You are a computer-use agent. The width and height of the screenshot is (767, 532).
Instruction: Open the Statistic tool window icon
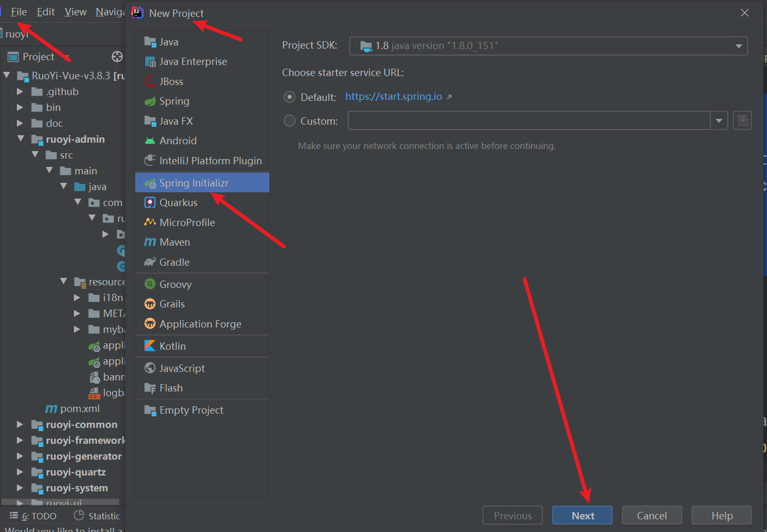coord(79,516)
